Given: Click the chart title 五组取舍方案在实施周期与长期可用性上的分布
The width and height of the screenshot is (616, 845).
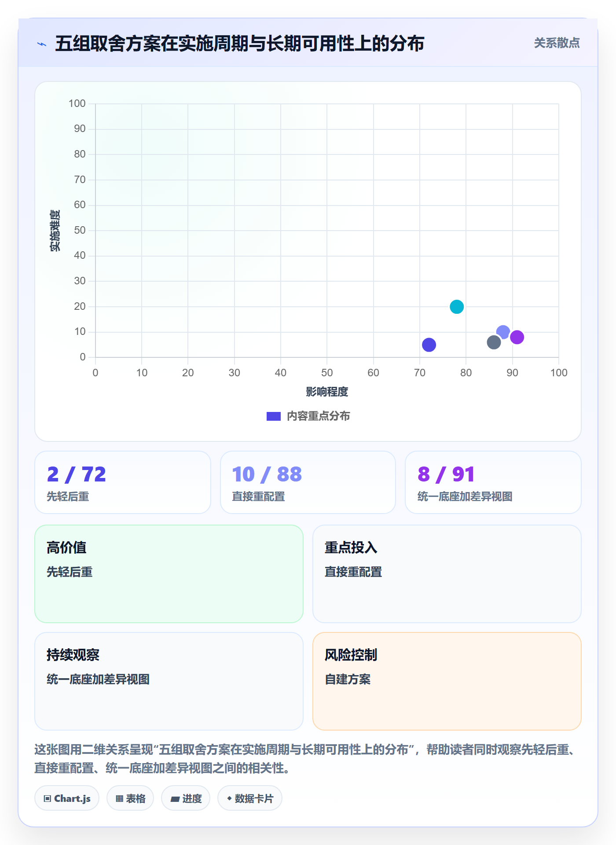Looking at the screenshot, I should tap(240, 44).
